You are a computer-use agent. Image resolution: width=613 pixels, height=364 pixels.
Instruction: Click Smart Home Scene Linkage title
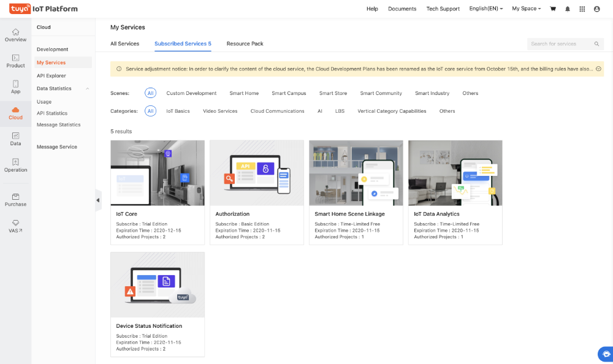(349, 214)
